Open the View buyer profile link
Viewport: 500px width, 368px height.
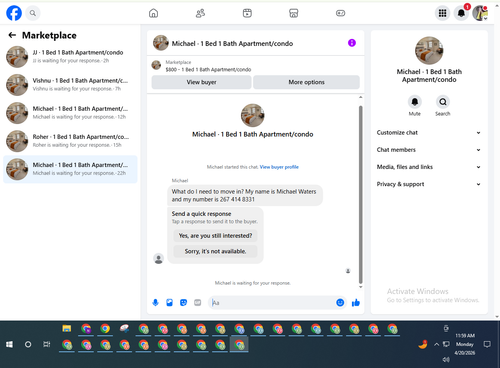point(279,167)
